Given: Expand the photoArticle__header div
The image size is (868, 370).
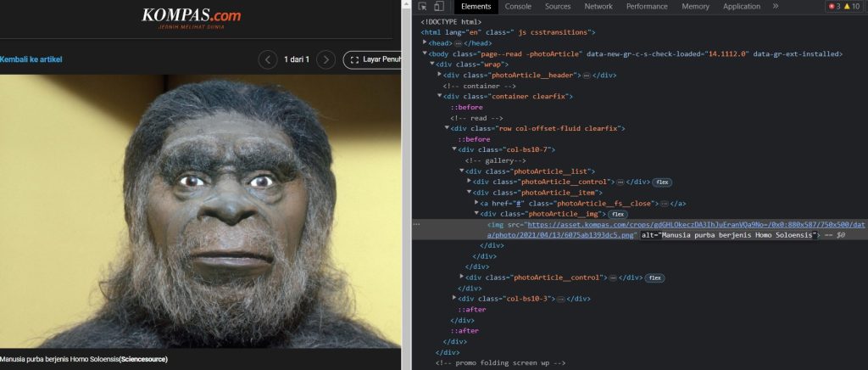Looking at the screenshot, I should tap(440, 75).
